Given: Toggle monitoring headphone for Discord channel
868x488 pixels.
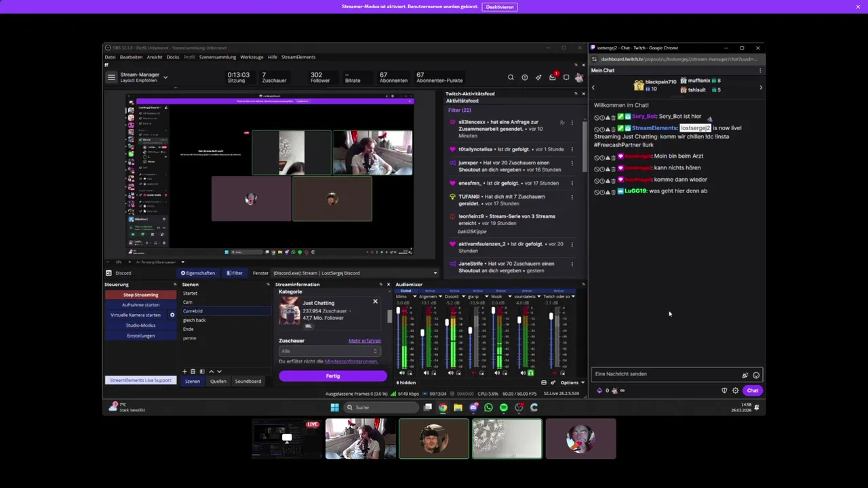Looking at the screenshot, I should [458, 373].
